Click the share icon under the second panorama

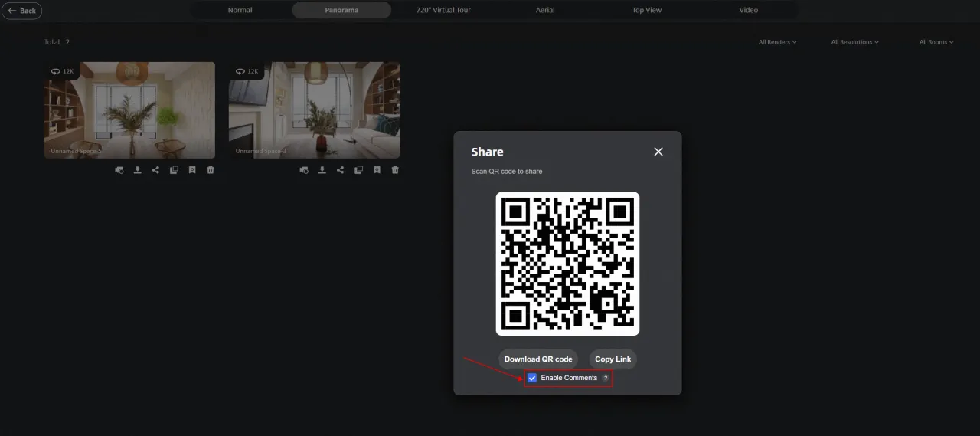(x=340, y=170)
